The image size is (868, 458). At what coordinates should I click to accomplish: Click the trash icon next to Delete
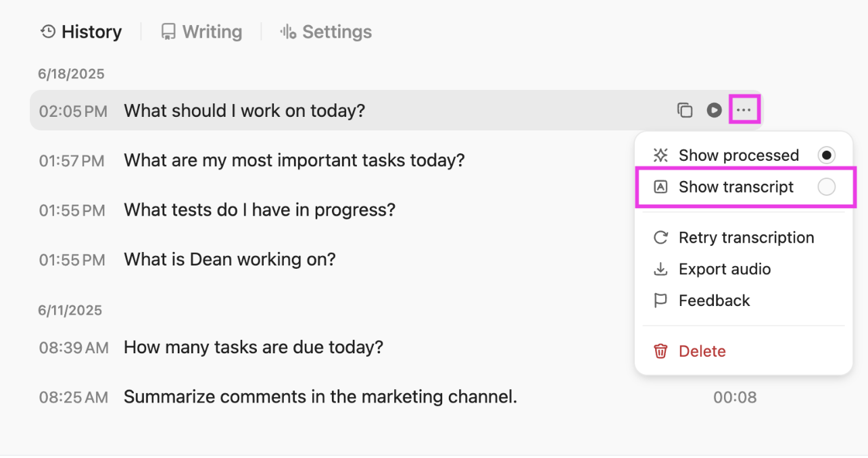pos(660,351)
